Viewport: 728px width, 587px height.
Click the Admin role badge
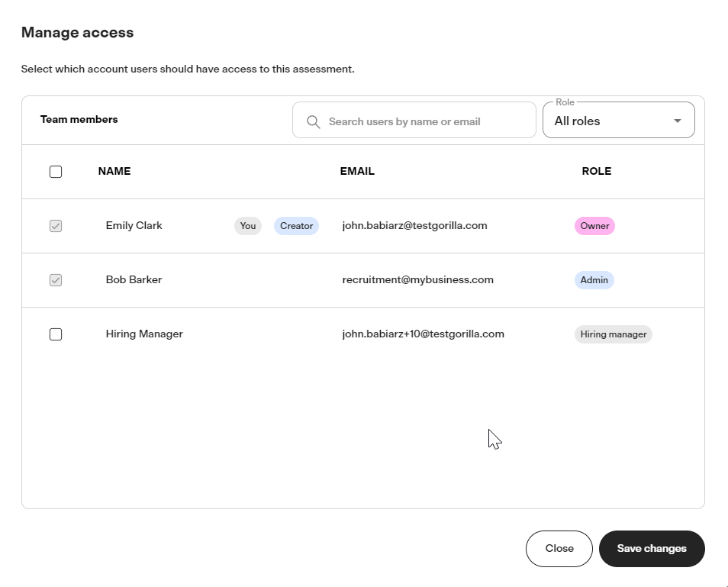594,280
